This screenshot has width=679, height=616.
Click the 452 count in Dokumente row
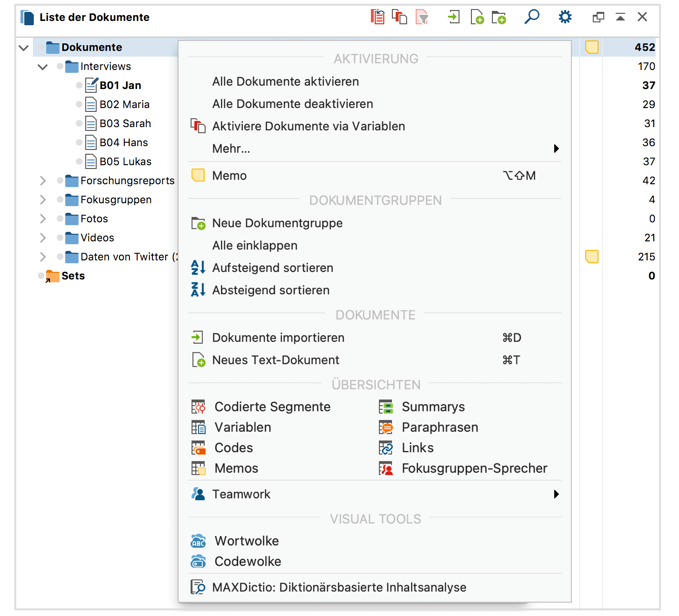coord(645,47)
